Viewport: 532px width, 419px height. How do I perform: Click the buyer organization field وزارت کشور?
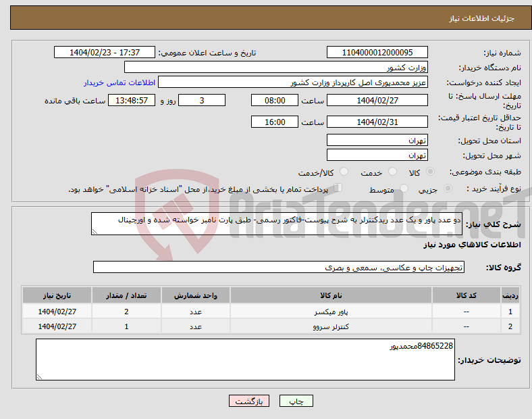tap(276, 67)
